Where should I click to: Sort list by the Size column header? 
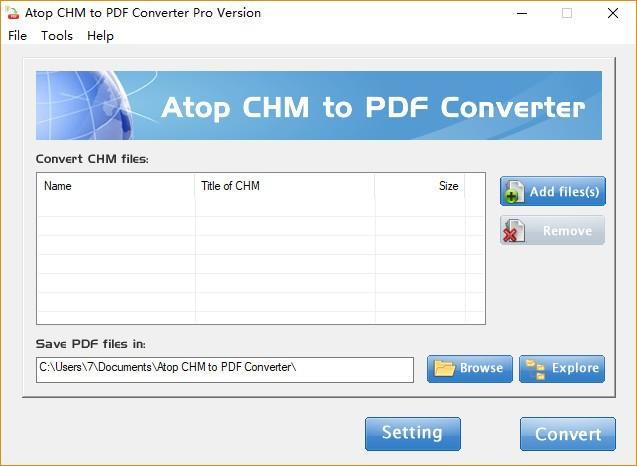420,186
